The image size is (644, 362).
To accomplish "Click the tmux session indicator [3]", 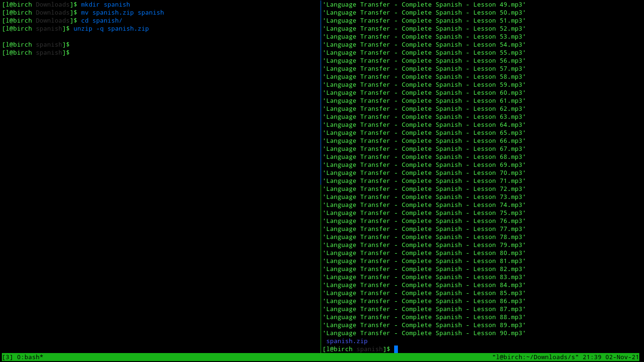I will point(8,357).
